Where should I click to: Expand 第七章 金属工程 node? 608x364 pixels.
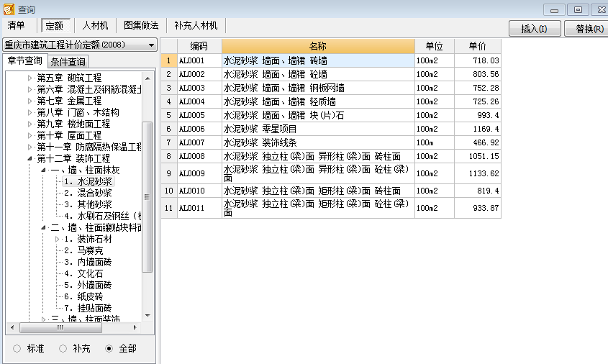(x=30, y=101)
